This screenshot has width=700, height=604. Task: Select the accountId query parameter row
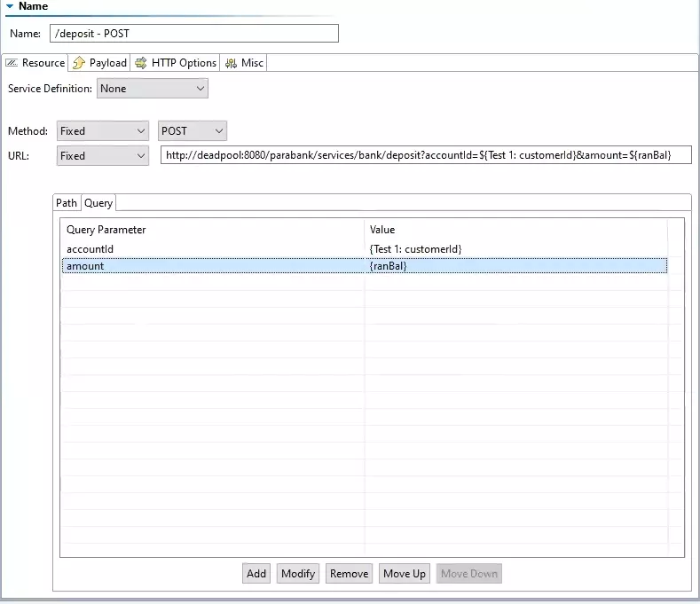(213, 249)
